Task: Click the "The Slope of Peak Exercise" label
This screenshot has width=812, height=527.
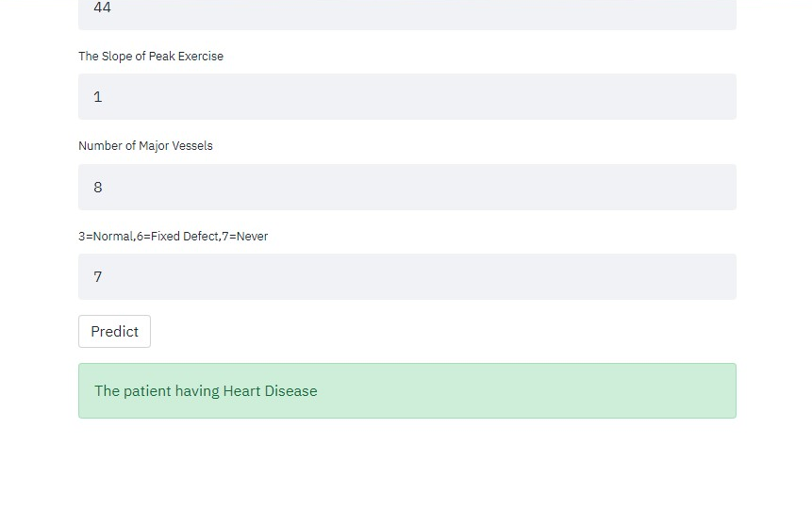Action: [151, 57]
